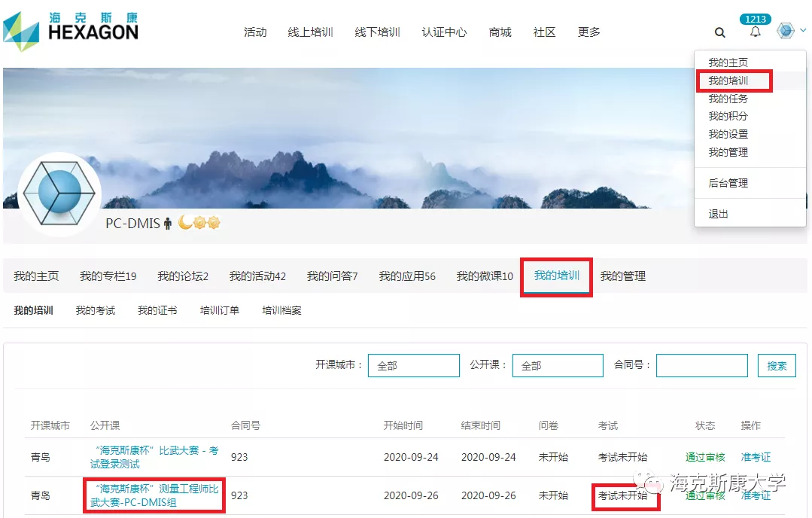Viewport: 812px width, 518px height.
Task: Switch to the 我的微课 tab
Action: click(485, 276)
